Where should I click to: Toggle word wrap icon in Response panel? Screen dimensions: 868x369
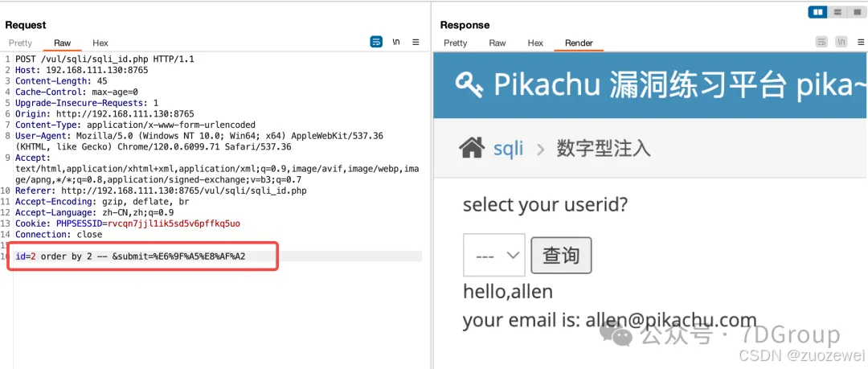[822, 42]
